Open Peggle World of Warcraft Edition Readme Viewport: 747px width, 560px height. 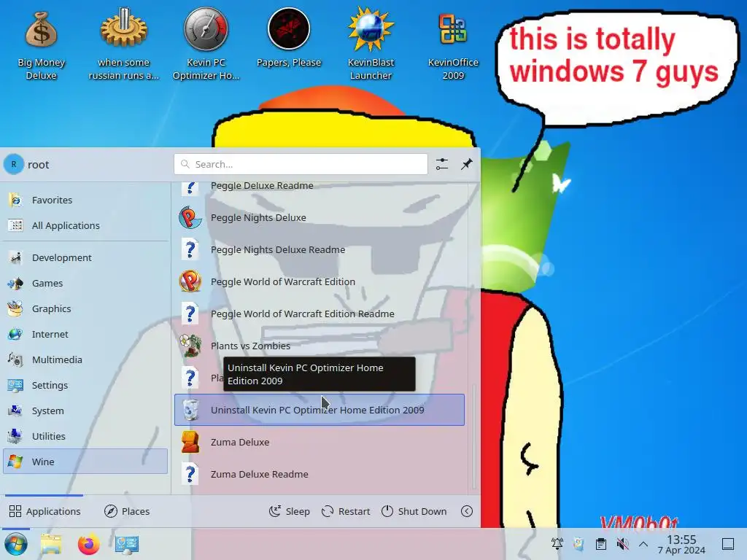tap(320, 314)
